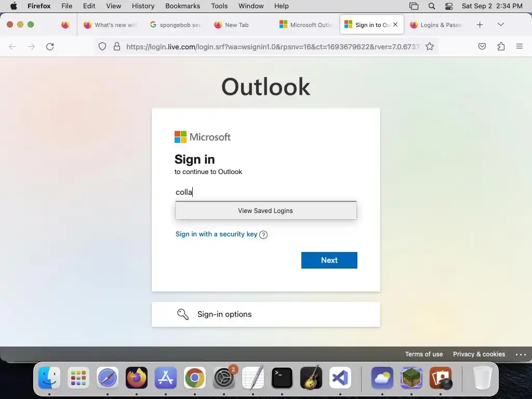The width and height of the screenshot is (532, 399).
Task: Click the Spotlight search icon in menu bar
Action: 432,6
